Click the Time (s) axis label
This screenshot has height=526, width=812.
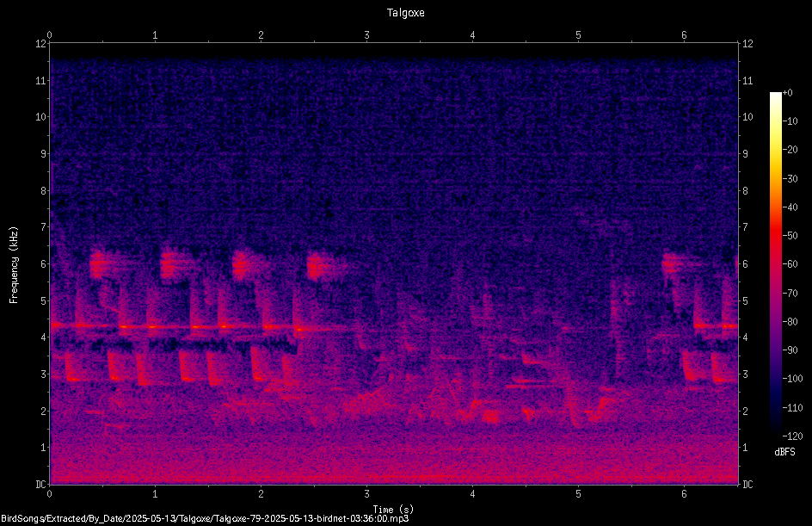pyautogui.click(x=393, y=510)
